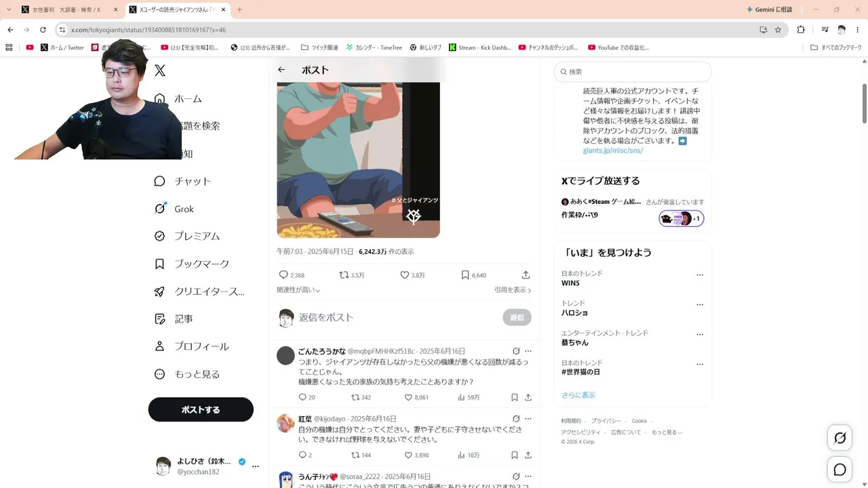Bookmark the main post (6,640 bookmarks)
Image resolution: width=868 pixels, height=488 pixels.
point(473,275)
